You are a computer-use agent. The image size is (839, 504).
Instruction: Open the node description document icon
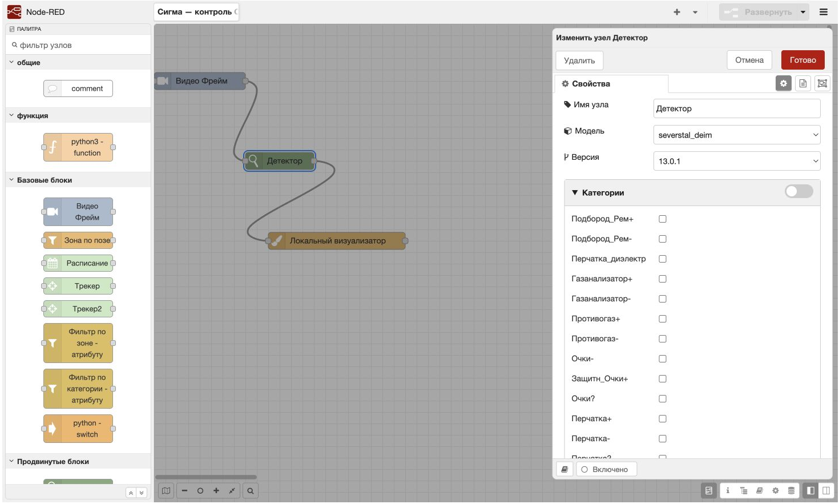pos(803,83)
